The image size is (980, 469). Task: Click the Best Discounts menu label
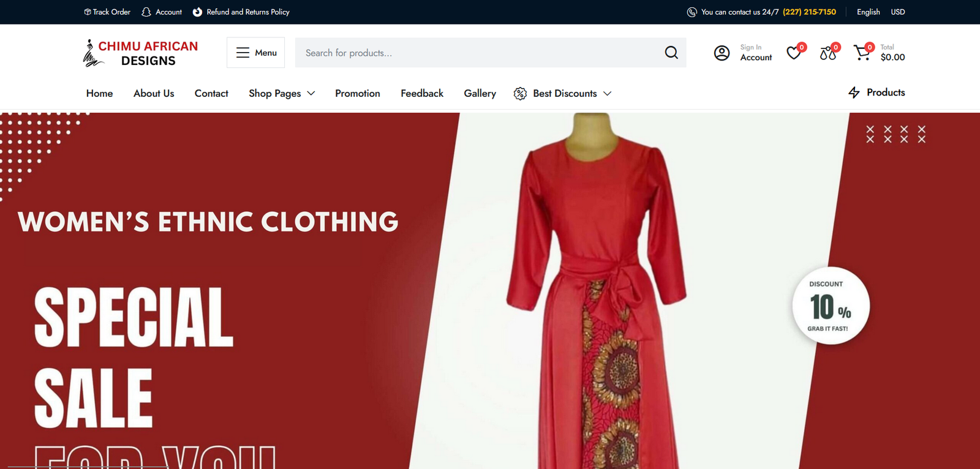[x=565, y=93]
